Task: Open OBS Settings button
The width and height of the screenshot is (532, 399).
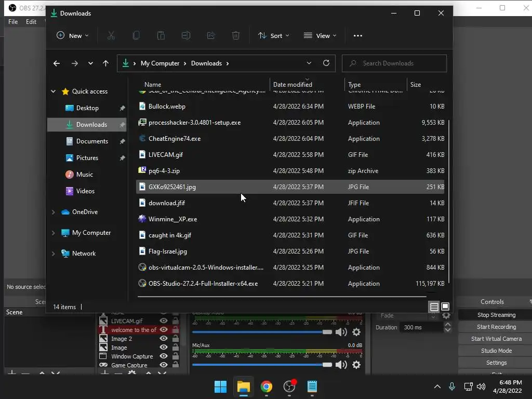Action: [x=496, y=363]
